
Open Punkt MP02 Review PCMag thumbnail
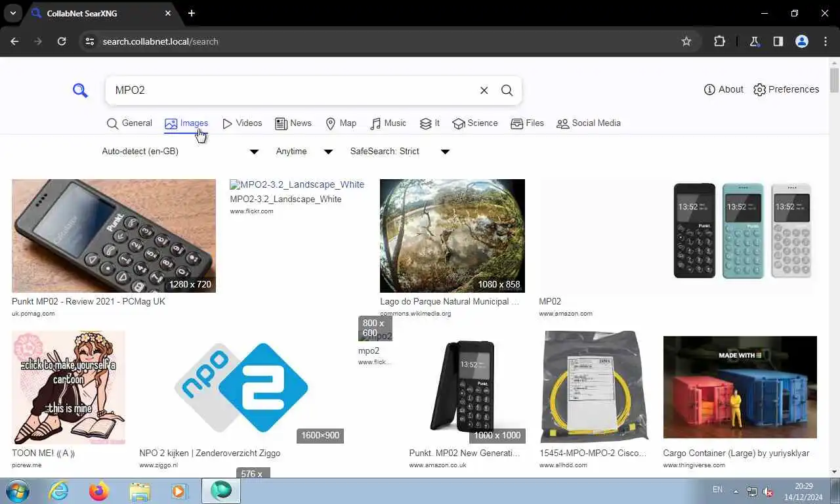pyautogui.click(x=114, y=236)
